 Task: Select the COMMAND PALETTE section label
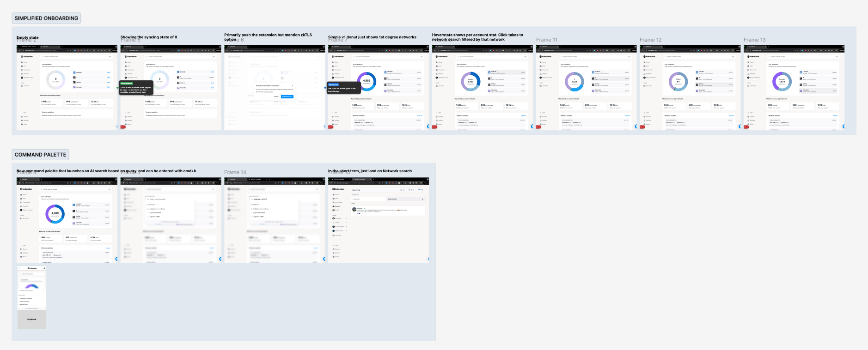click(40, 155)
